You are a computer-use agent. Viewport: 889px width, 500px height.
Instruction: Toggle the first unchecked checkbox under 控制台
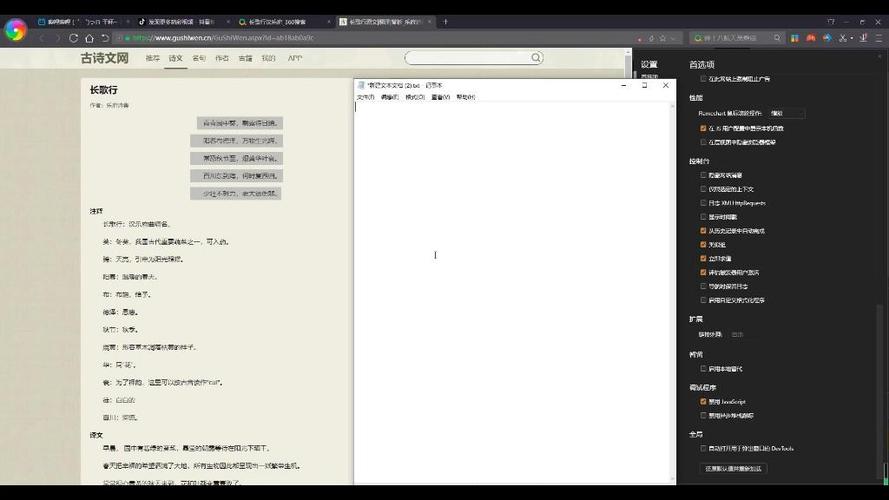click(x=703, y=175)
